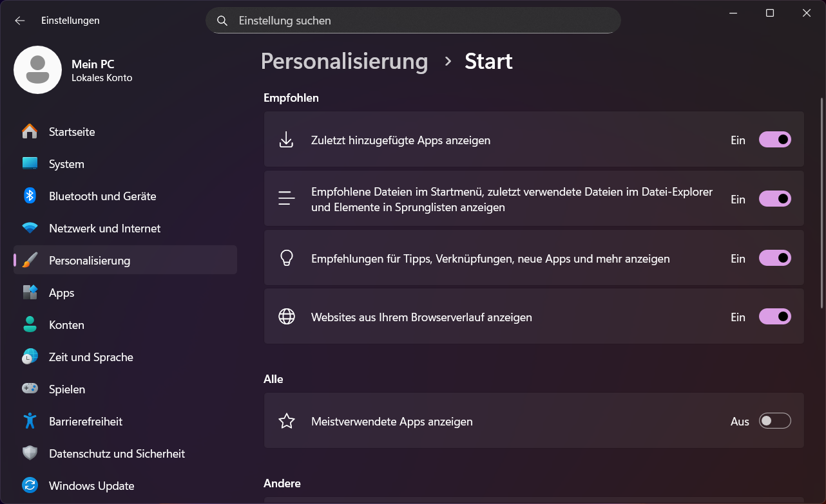
Task: Go to Zeit und Sprache settings
Action: coord(91,357)
